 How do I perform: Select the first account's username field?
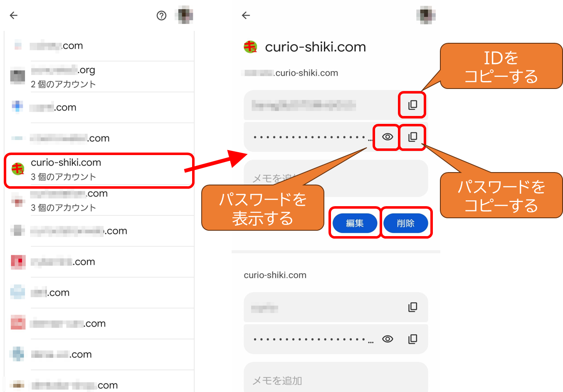pyautogui.click(x=336, y=105)
